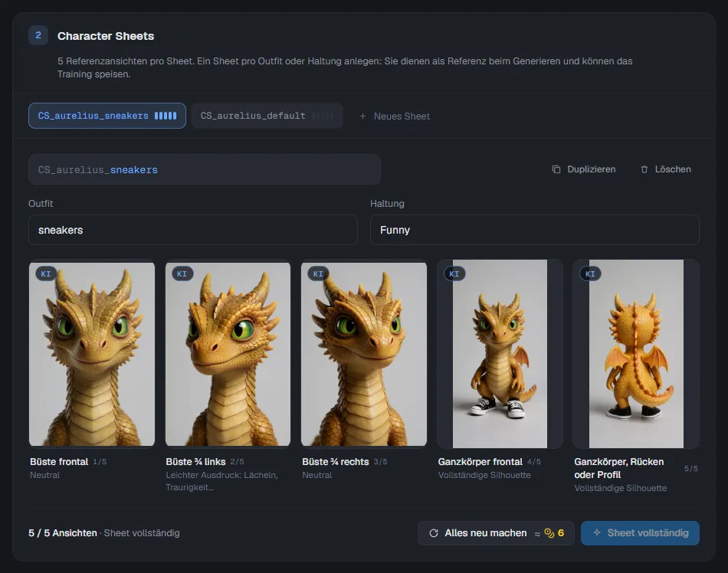Click the plus icon beside Neues Sheet
This screenshot has width=728, height=573.
tap(362, 116)
